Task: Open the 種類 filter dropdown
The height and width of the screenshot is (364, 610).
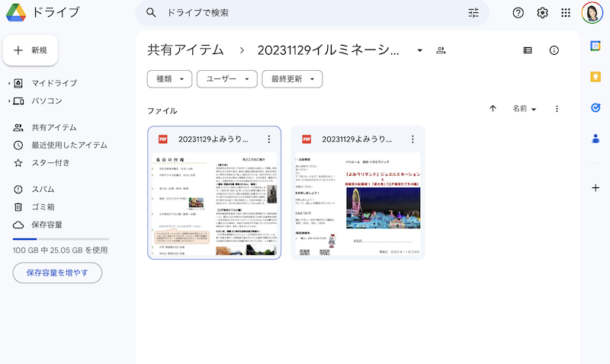Action: [169, 78]
